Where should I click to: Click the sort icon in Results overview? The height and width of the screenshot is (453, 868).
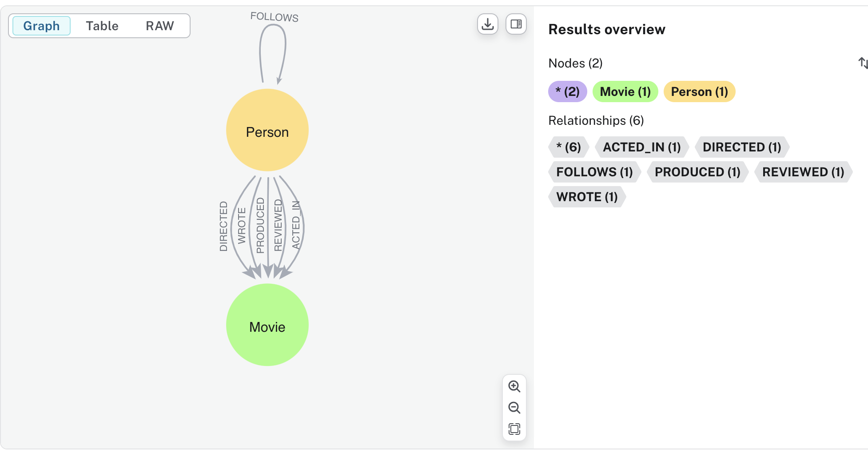(863, 63)
